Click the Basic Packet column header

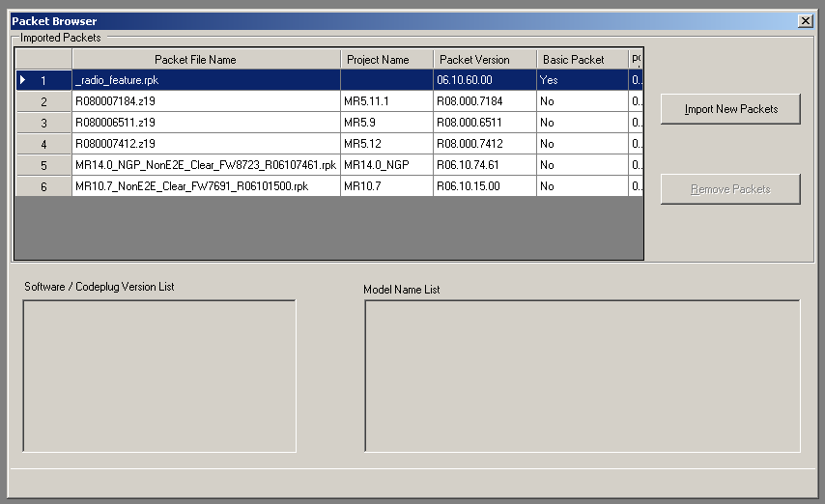coord(582,60)
